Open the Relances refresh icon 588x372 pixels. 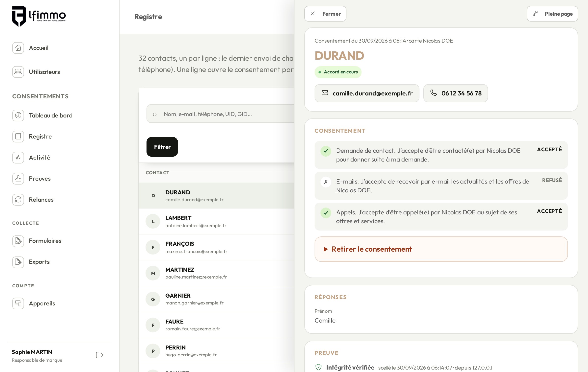pos(18,199)
